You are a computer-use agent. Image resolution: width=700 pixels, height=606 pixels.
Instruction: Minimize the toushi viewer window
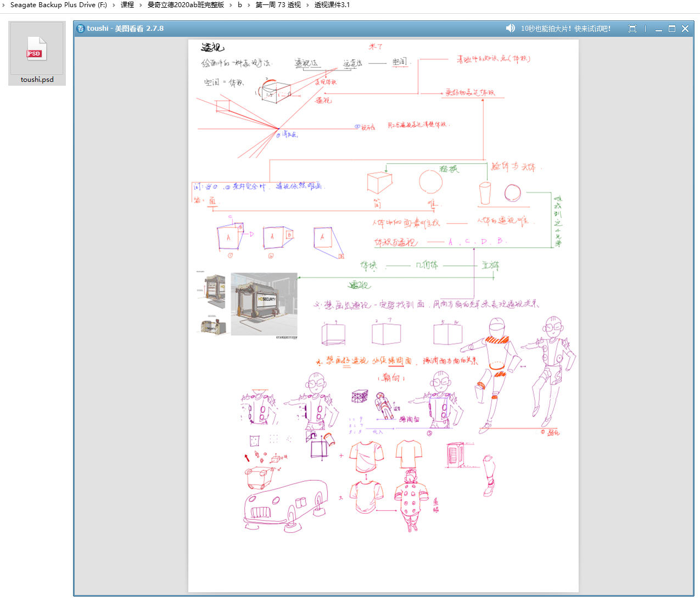pos(658,29)
